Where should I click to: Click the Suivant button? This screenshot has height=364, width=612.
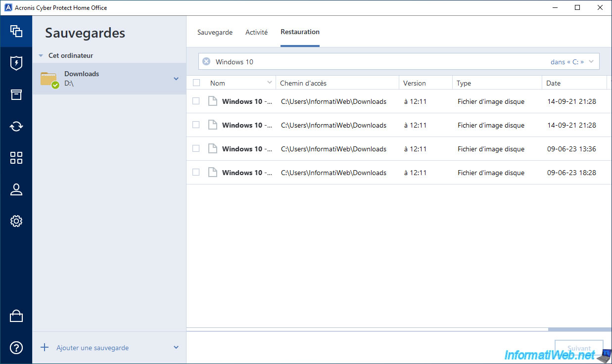pos(579,348)
